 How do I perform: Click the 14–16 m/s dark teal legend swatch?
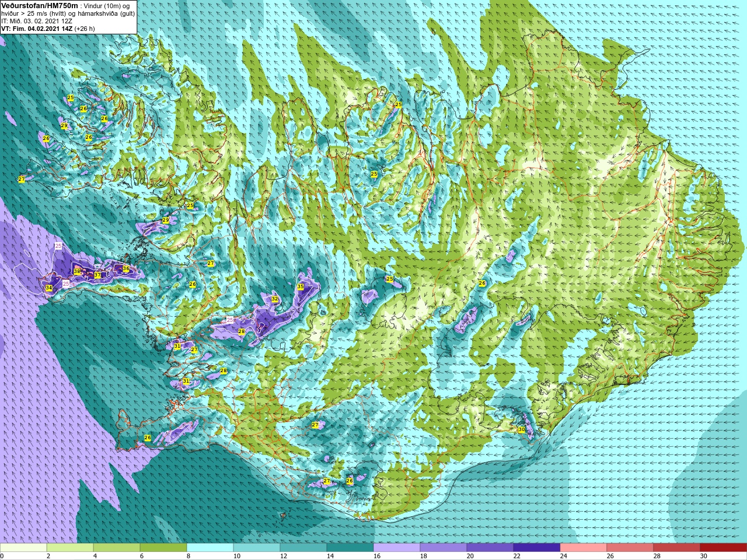click(x=350, y=548)
